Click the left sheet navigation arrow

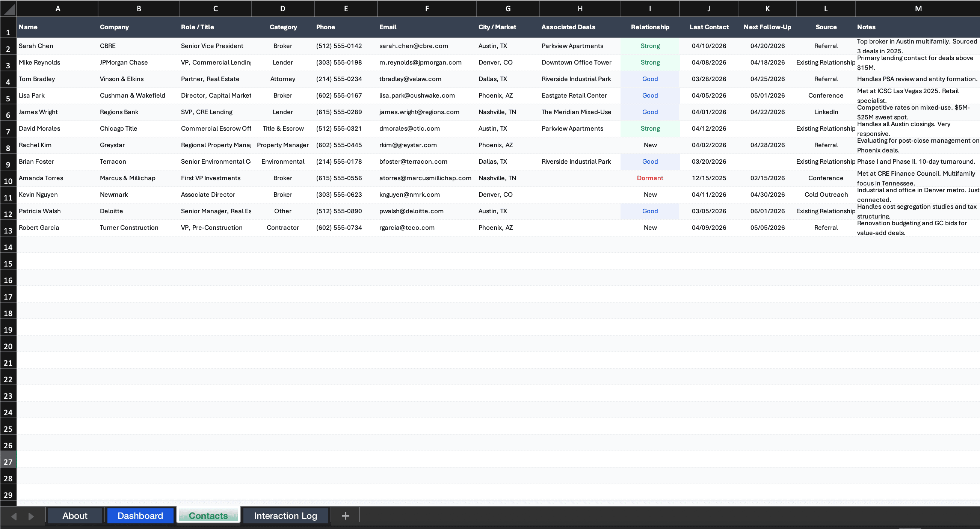pos(14,516)
